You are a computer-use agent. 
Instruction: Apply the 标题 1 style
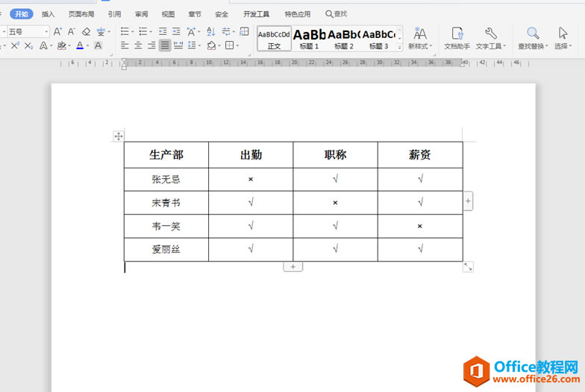point(309,39)
